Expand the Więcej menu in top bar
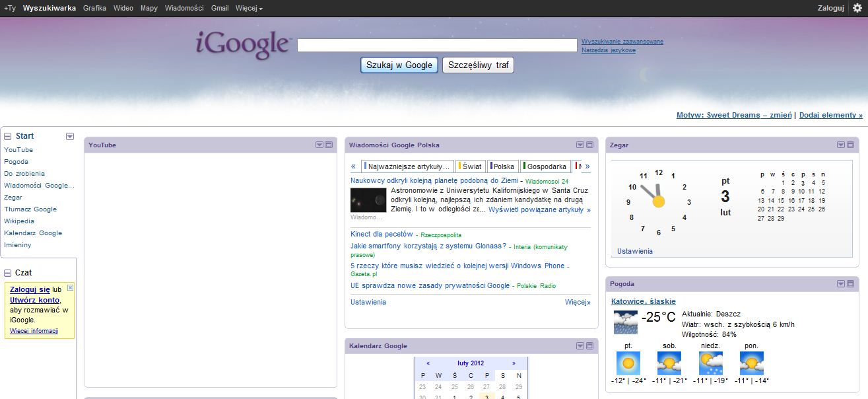868x399 pixels. click(249, 8)
